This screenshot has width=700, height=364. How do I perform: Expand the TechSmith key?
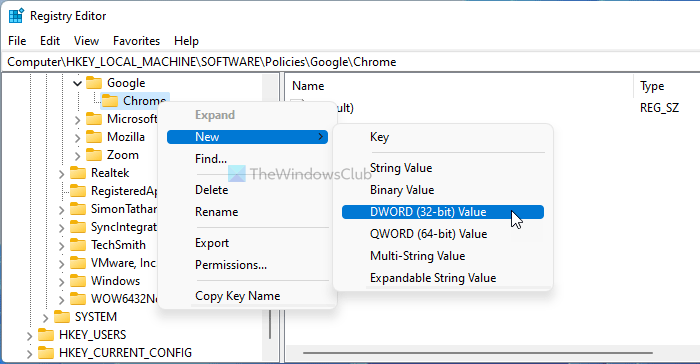pos(61,246)
